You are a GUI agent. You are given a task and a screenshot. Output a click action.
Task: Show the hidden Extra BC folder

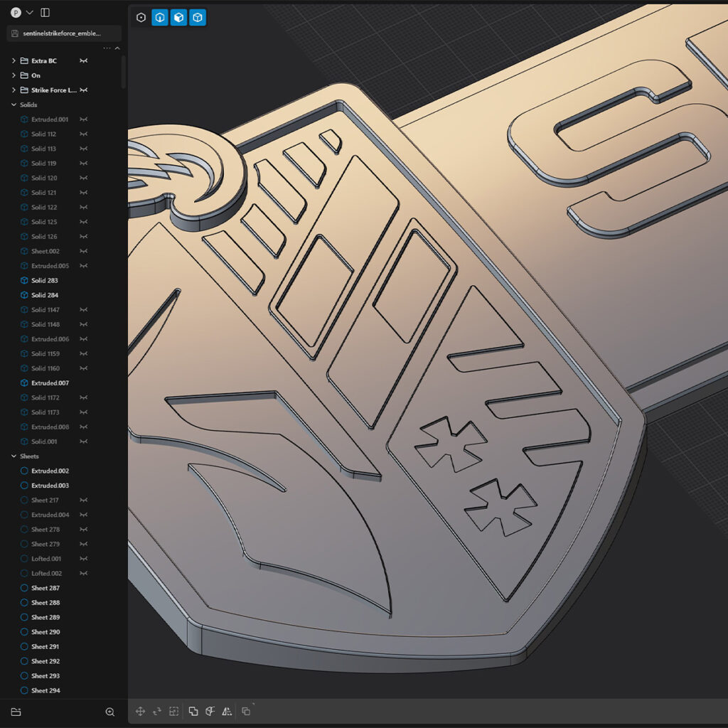click(x=84, y=61)
